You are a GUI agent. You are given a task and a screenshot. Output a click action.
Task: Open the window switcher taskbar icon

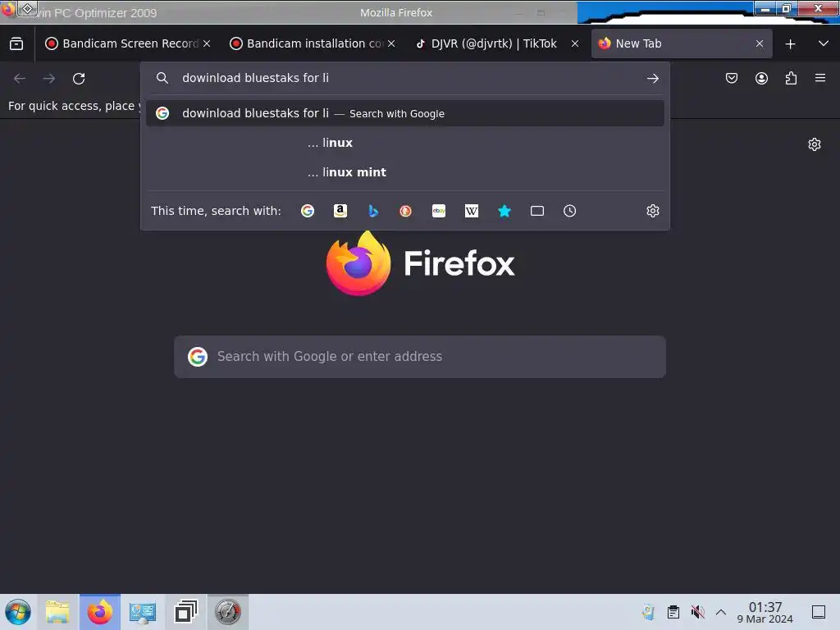tap(185, 612)
